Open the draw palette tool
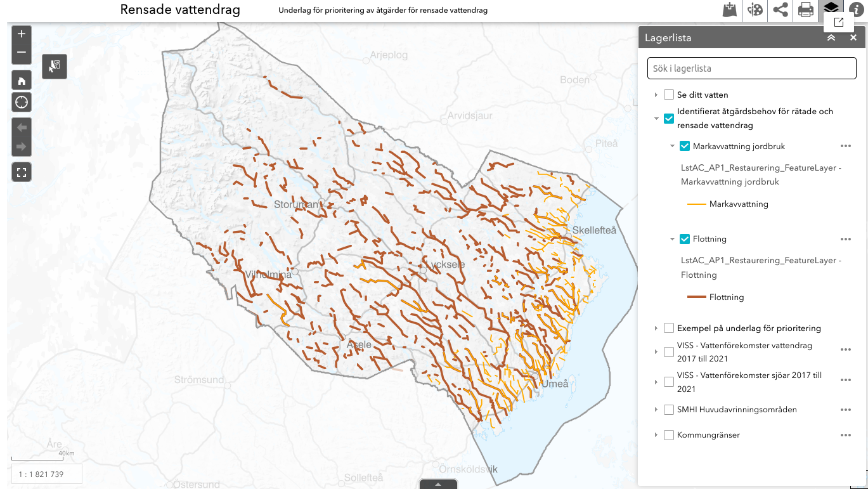The width and height of the screenshot is (868, 489). (755, 11)
